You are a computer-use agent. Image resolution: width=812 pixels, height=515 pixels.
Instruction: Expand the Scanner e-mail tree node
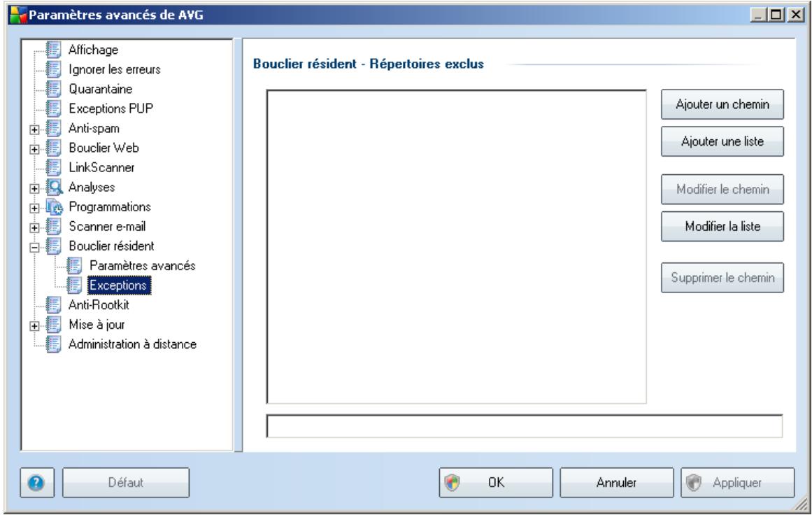pos(34,228)
